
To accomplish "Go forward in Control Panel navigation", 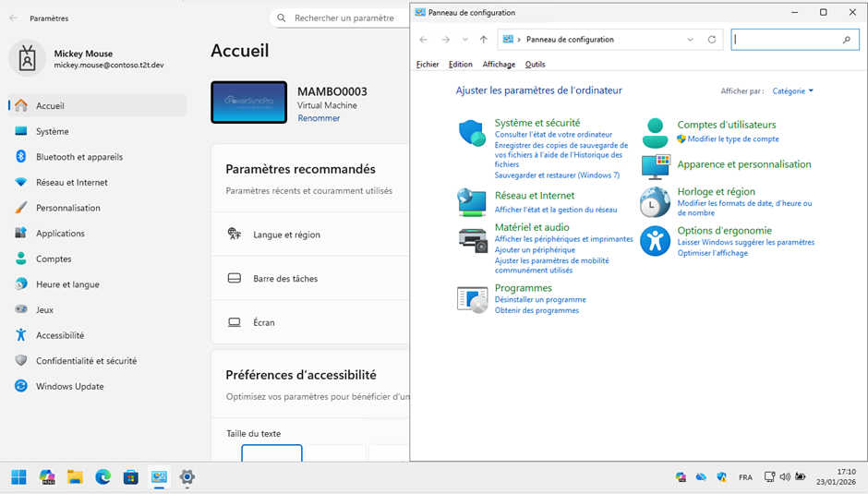I will [x=445, y=40].
